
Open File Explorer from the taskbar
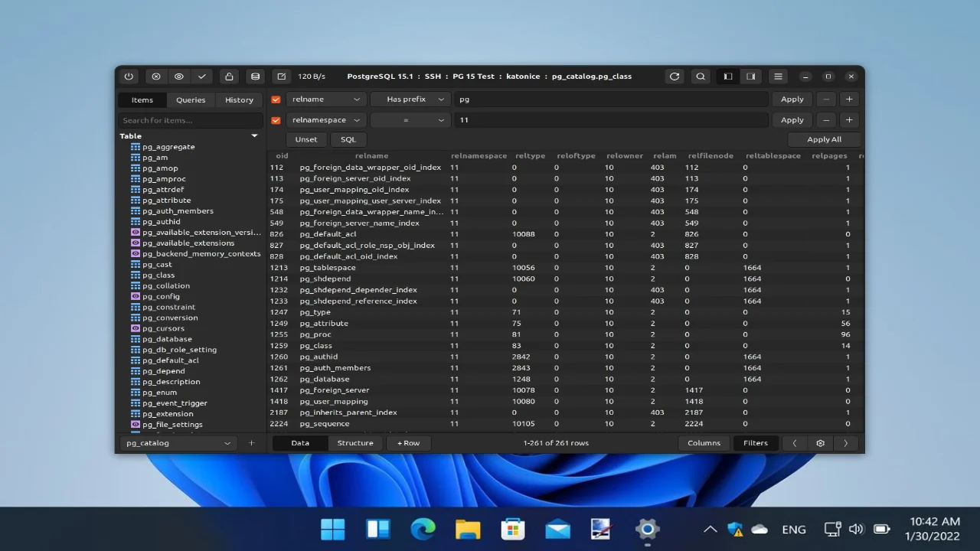pos(468,529)
